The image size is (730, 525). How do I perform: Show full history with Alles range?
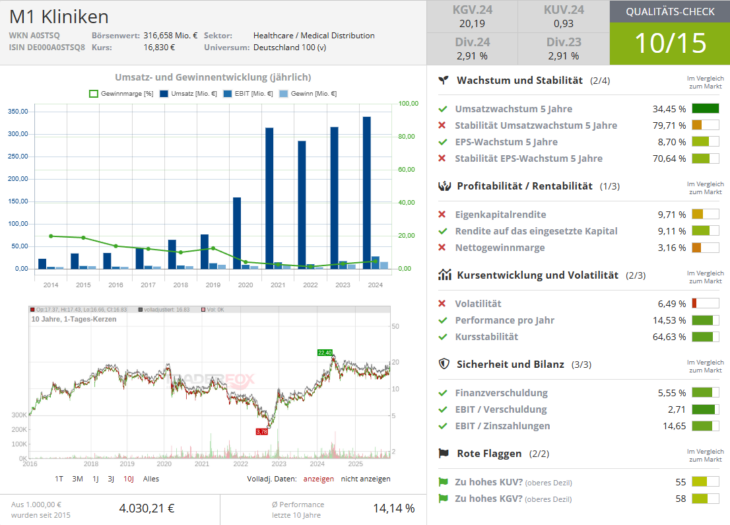(151, 479)
